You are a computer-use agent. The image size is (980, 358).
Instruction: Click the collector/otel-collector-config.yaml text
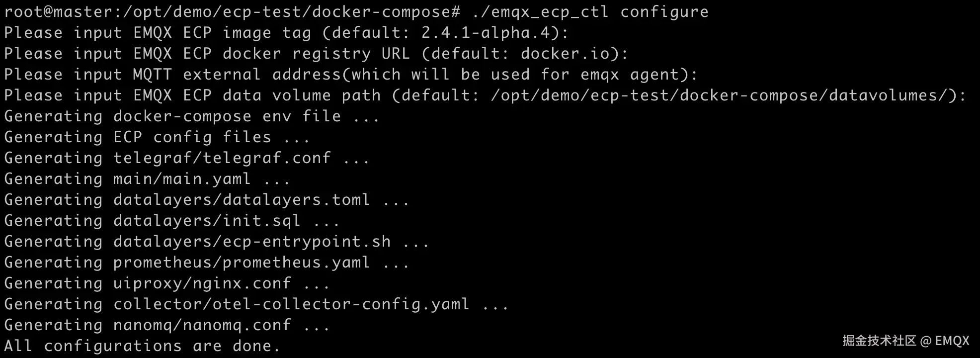pos(291,304)
